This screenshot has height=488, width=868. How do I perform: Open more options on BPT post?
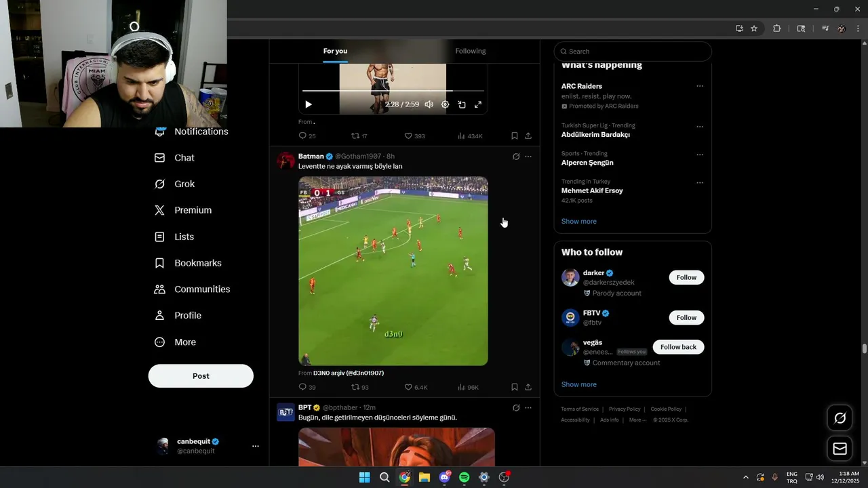[528, 408]
